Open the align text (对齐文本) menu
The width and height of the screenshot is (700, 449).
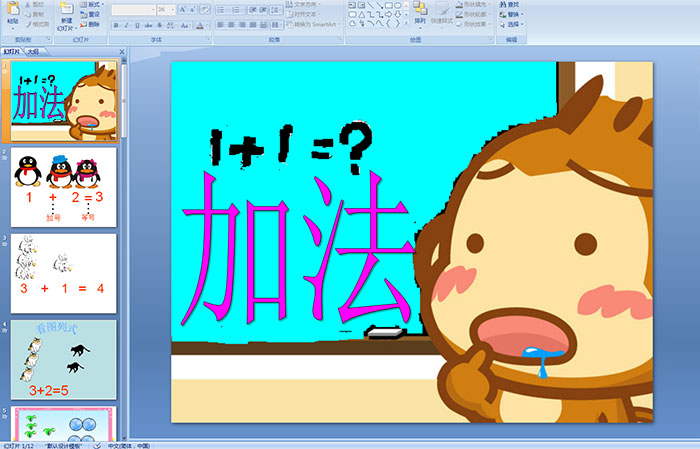tap(303, 14)
